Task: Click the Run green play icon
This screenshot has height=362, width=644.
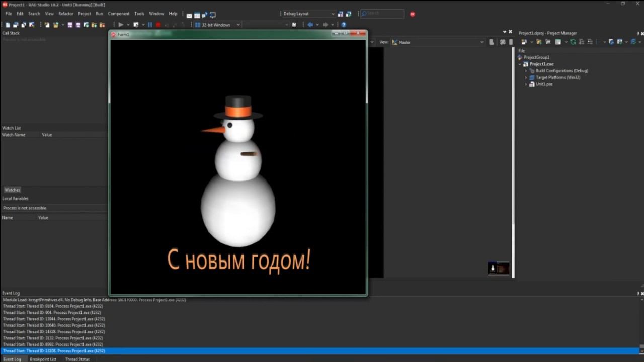Action: tap(121, 25)
